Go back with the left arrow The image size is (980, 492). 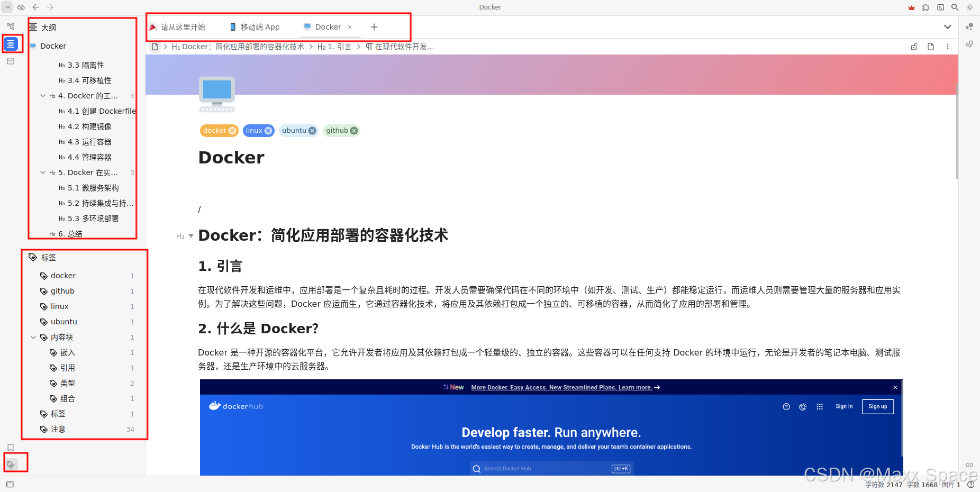click(x=35, y=7)
